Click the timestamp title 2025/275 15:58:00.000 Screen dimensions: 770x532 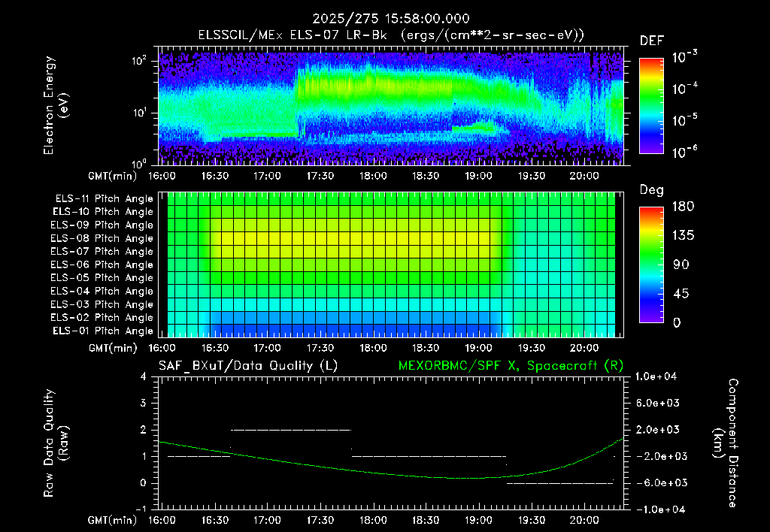click(391, 19)
